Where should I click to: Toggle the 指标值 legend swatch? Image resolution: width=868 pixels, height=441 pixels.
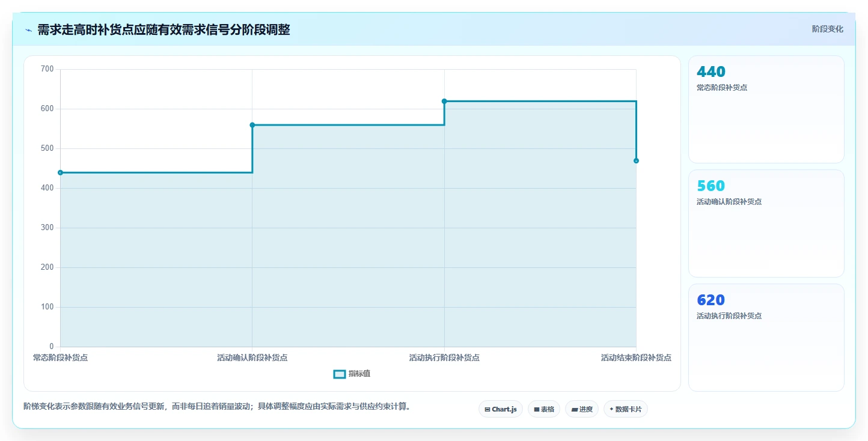point(339,374)
